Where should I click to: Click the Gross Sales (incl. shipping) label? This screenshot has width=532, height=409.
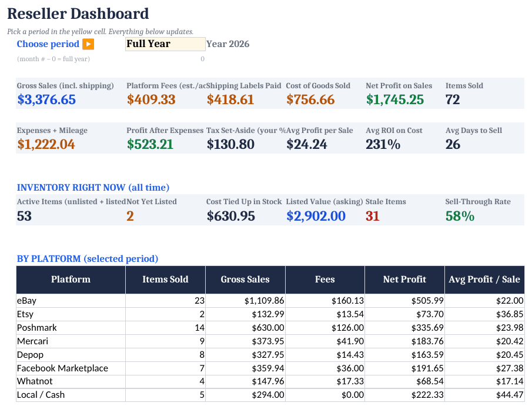click(65, 86)
